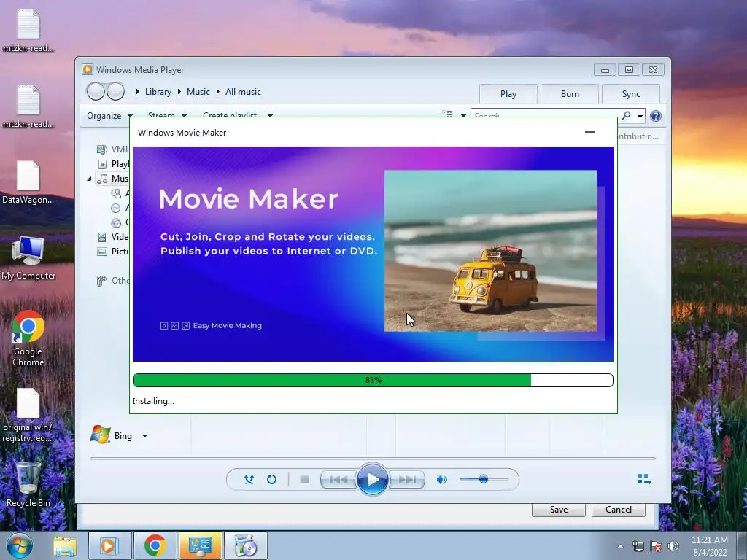Image resolution: width=747 pixels, height=560 pixels.
Task: Open Media Player Help via the question mark
Action: (x=656, y=116)
